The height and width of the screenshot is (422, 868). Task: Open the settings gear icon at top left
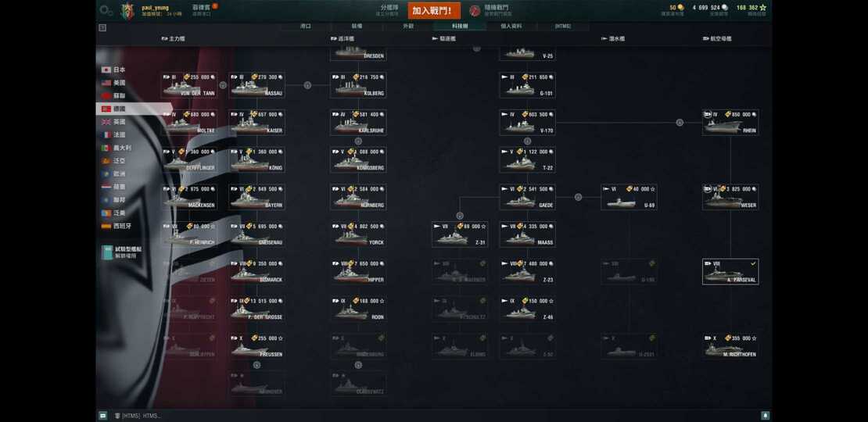coord(106,10)
